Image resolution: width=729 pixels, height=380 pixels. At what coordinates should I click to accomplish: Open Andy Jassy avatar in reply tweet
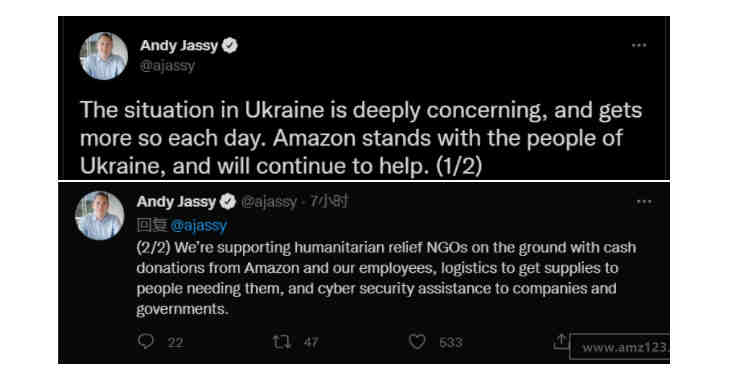point(99,215)
